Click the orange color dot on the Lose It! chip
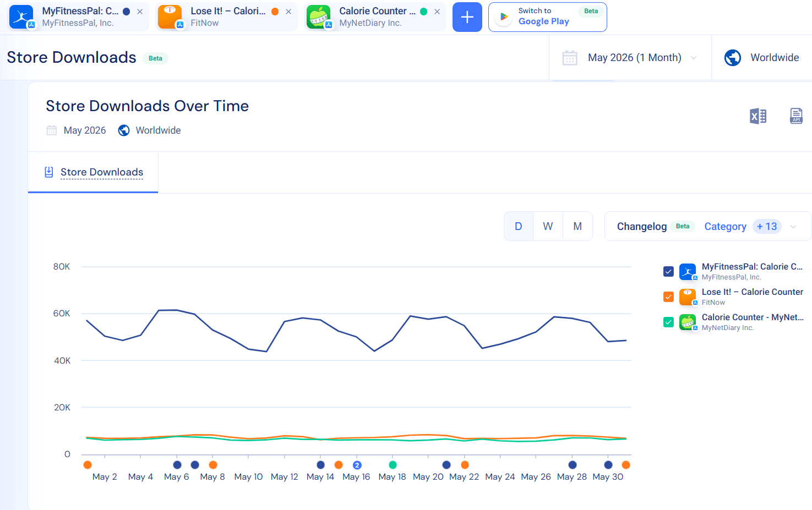 275,12
